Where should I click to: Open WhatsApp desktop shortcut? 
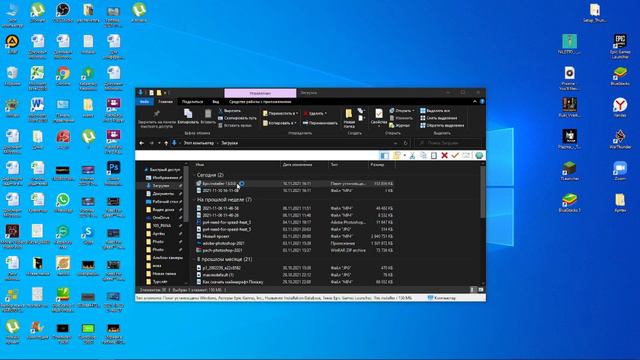(63, 203)
